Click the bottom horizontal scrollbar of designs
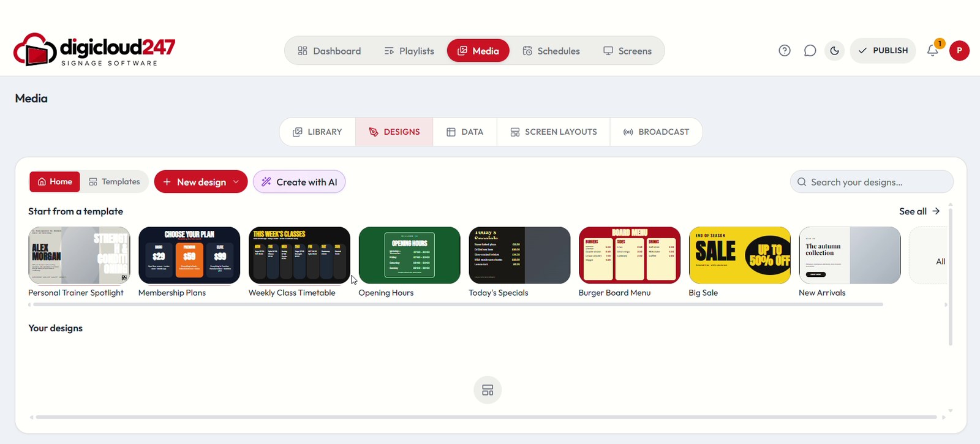The image size is (980, 444). coord(486,417)
